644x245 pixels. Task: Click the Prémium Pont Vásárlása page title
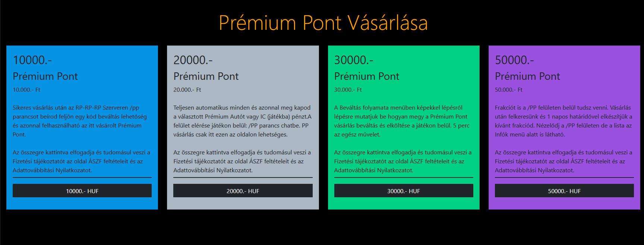[323, 23]
